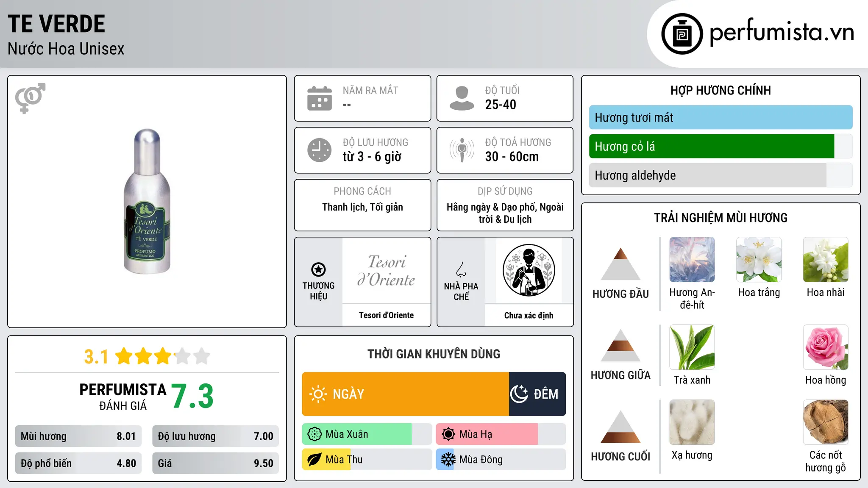The width and height of the screenshot is (868, 488).
Task: Click the Perfumista rating 7.3
Action: pos(192,396)
